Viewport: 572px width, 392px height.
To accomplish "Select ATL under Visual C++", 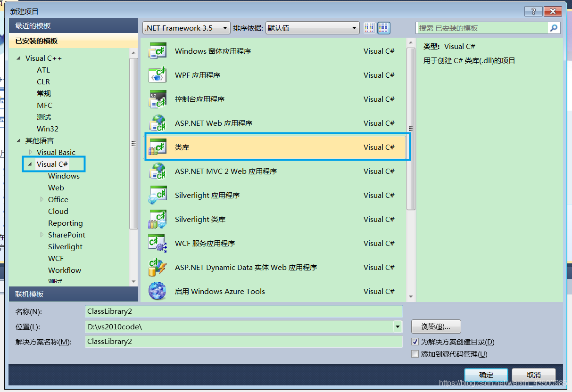I will [x=43, y=70].
